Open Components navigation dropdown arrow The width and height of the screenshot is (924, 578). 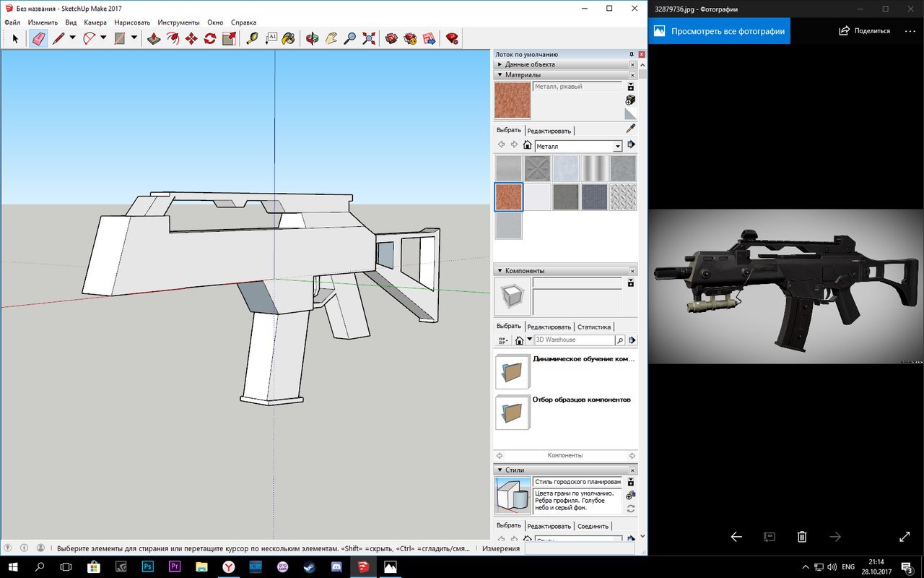(529, 340)
